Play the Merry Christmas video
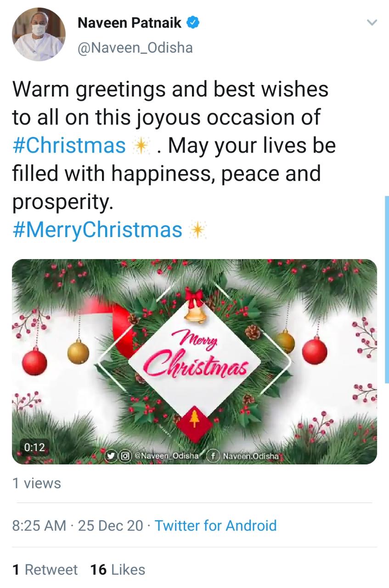The width and height of the screenshot is (389, 588). pyautogui.click(x=194, y=362)
